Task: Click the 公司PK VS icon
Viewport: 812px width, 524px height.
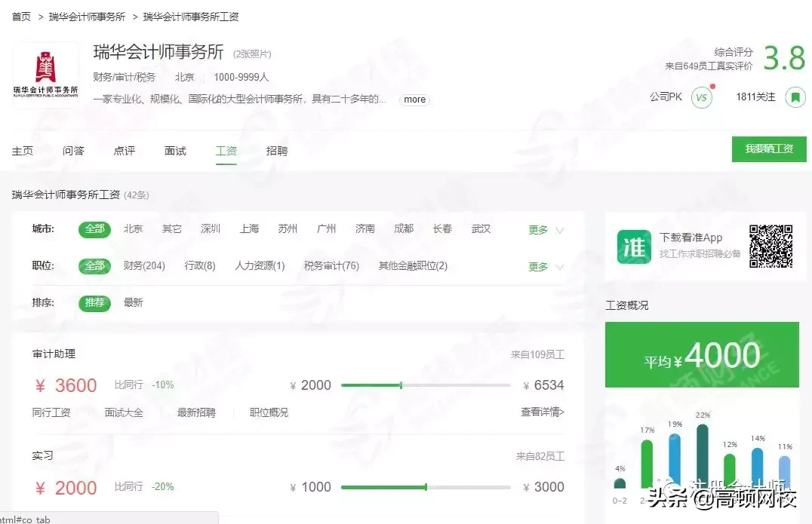Action: [x=703, y=97]
